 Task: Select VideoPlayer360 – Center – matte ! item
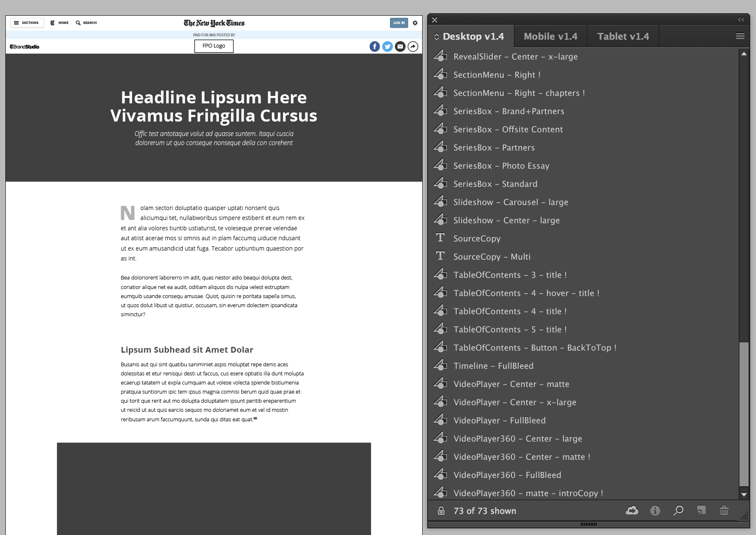coord(582,457)
